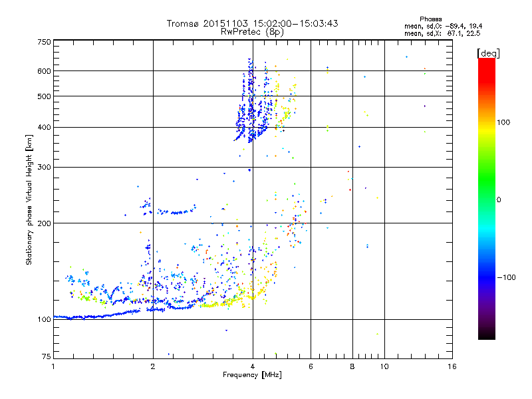Click the y-axis '600' tick label
This screenshot has height=399, width=532.
coord(44,71)
